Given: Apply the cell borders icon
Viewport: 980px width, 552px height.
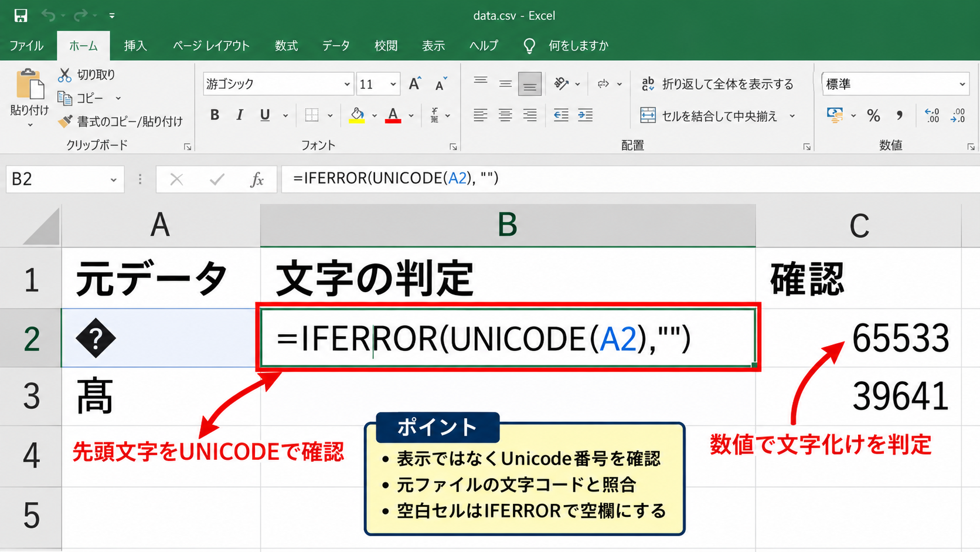Looking at the screenshot, I should pyautogui.click(x=312, y=115).
